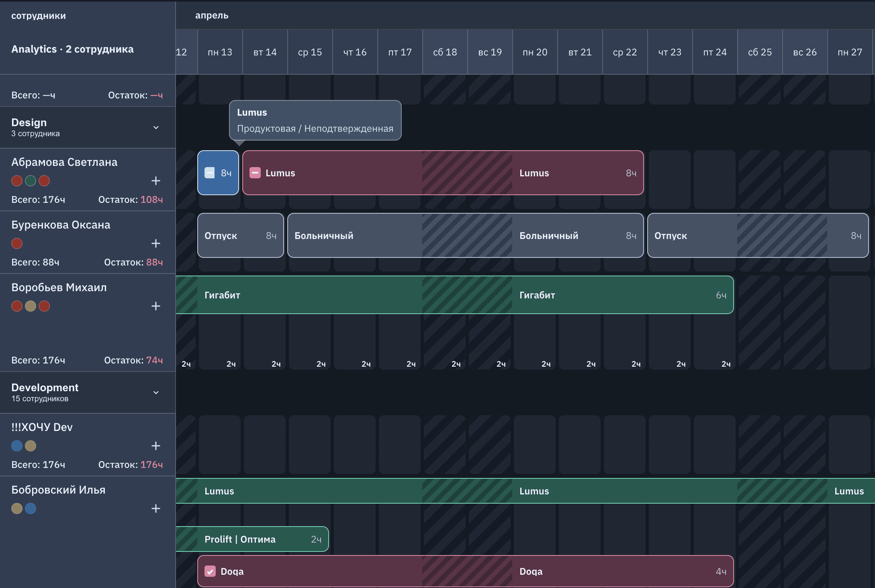Click Абрамова Светлана's last red project dot
Screen dimensions: 875x588
(44, 181)
